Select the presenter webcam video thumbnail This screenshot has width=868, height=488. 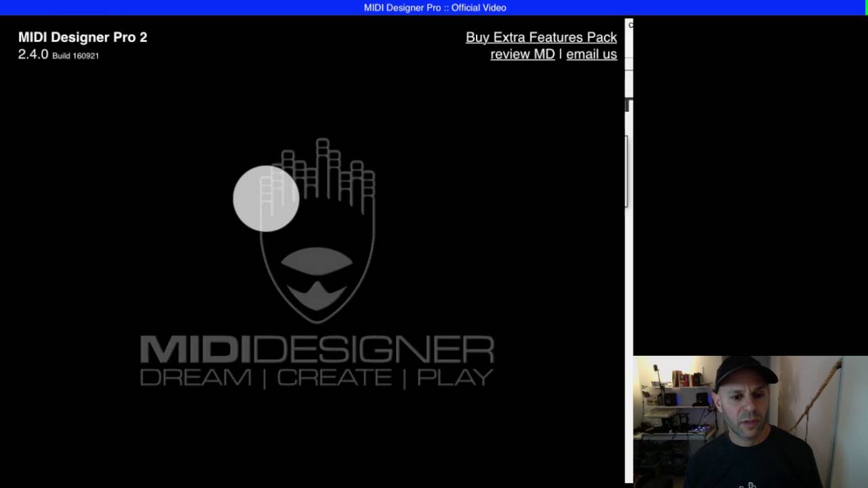pyautogui.click(x=751, y=422)
